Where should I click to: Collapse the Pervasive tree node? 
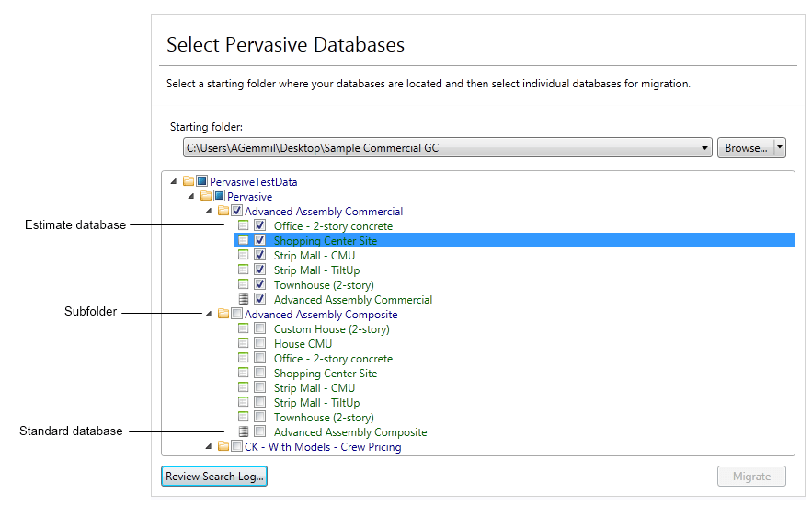click(x=191, y=196)
